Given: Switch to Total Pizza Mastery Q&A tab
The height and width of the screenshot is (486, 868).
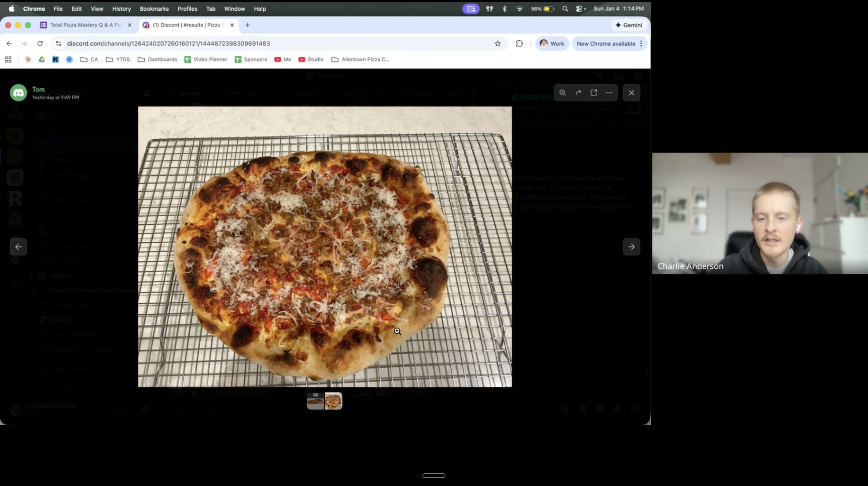Looking at the screenshot, I should coord(86,25).
